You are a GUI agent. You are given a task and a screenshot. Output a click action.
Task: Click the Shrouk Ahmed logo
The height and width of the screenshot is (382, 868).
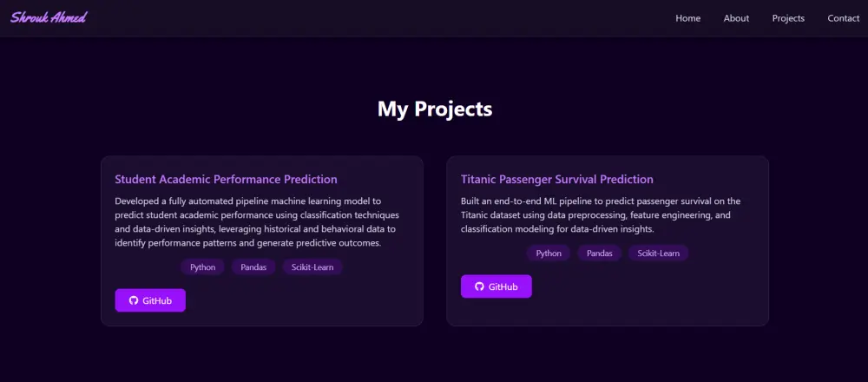pyautogui.click(x=49, y=17)
